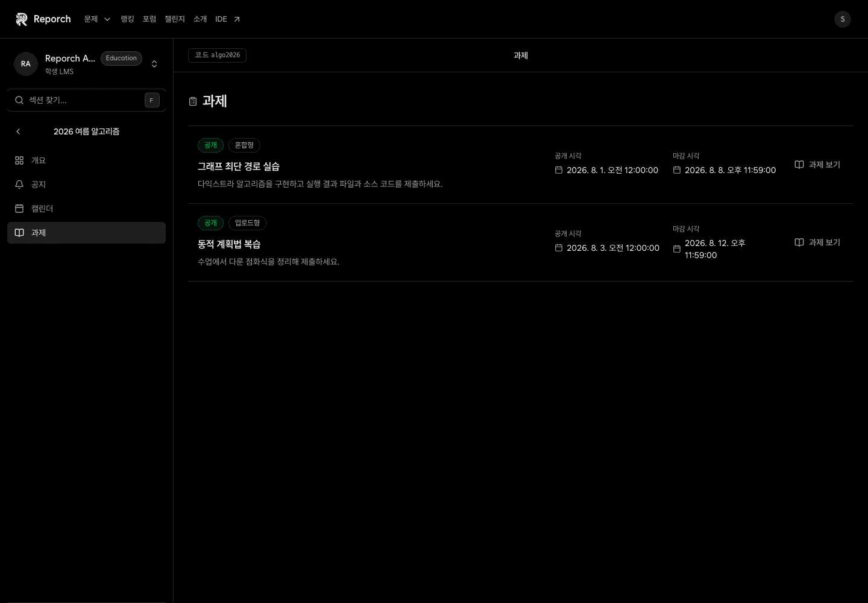Open the 개요 sidebar section

[86, 160]
